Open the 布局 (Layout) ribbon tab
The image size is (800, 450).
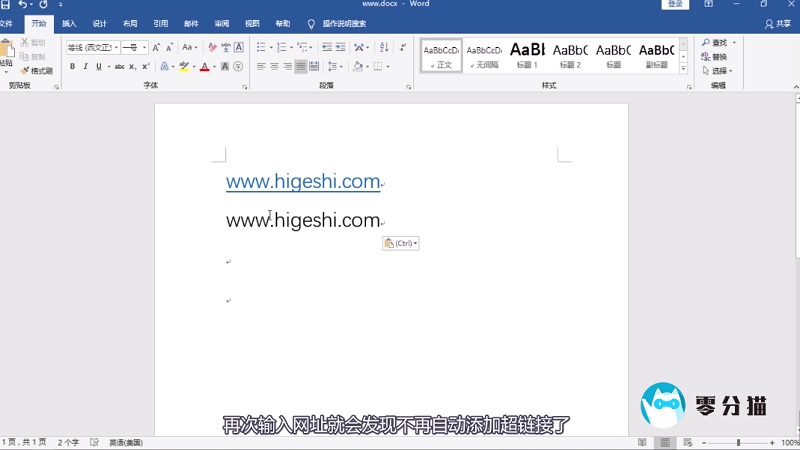(130, 23)
